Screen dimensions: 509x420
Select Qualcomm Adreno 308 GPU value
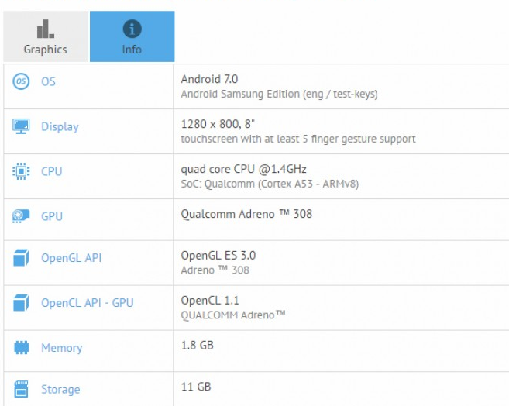coord(246,214)
